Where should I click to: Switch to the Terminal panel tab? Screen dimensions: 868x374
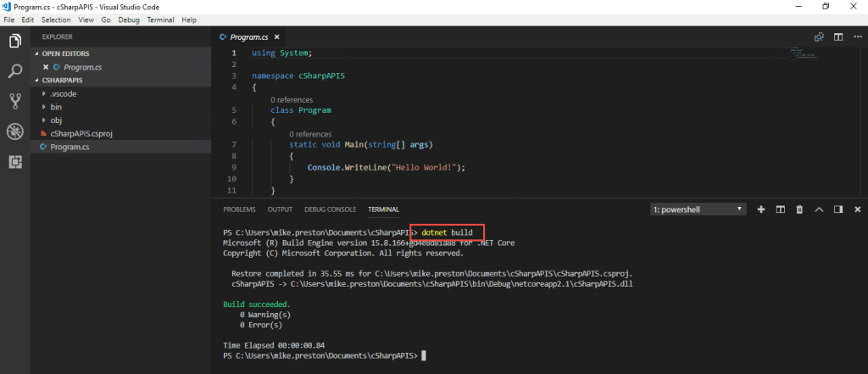[x=383, y=209]
